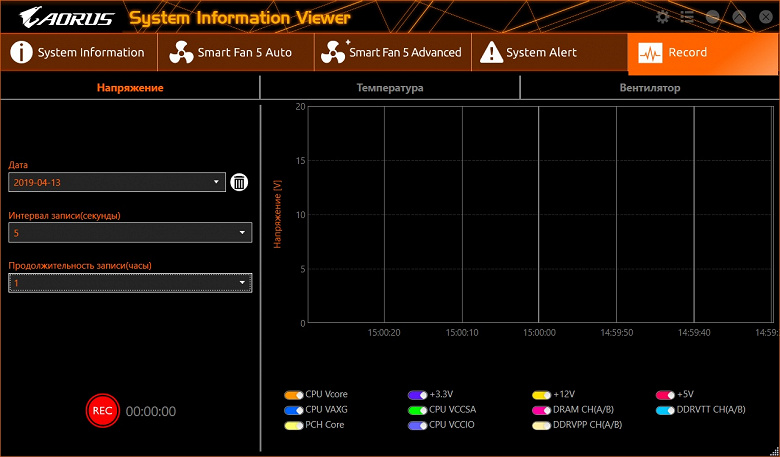780x457 pixels.
Task: Toggle the DDRVTT CH(A/B) voltage line
Action: (665, 410)
